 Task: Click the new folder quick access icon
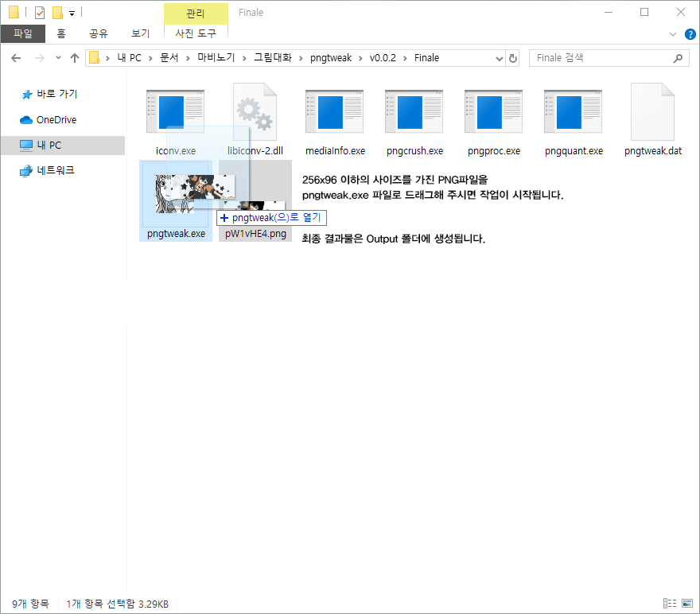pyautogui.click(x=57, y=13)
